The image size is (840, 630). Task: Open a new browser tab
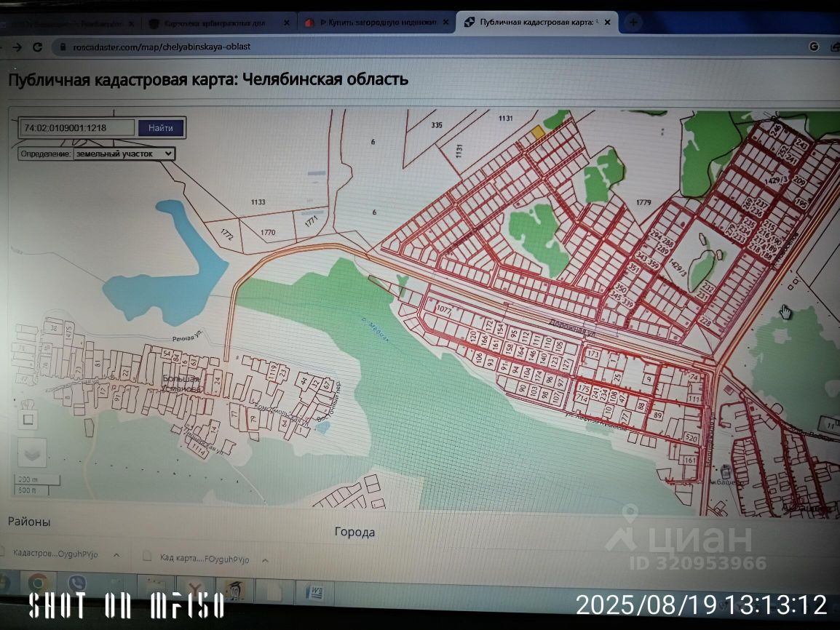pyautogui.click(x=633, y=23)
